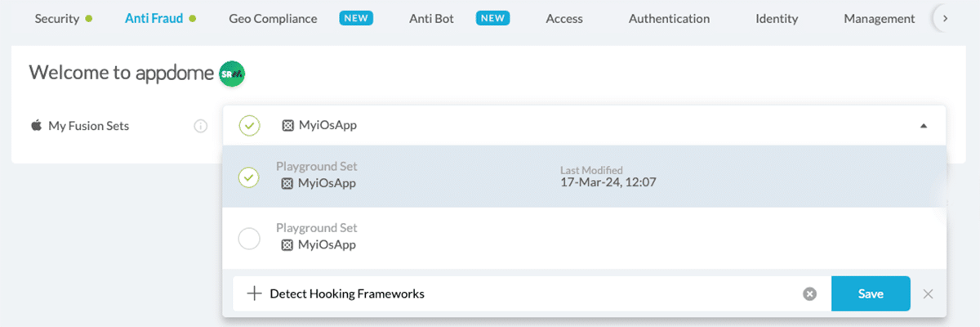Image resolution: width=980 pixels, height=327 pixels.
Task: Click the Last Modified date 17-Mar-24, 12:07
Action: pyautogui.click(x=608, y=182)
